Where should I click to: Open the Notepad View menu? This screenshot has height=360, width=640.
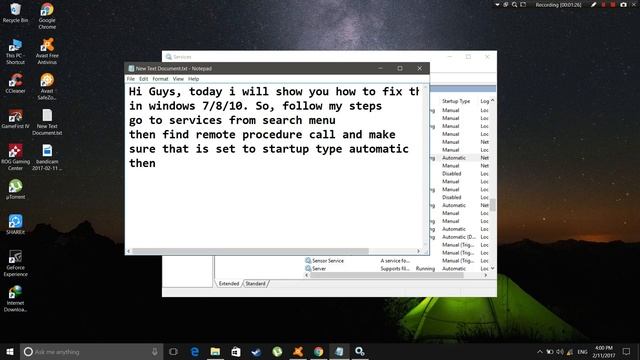pyautogui.click(x=178, y=79)
